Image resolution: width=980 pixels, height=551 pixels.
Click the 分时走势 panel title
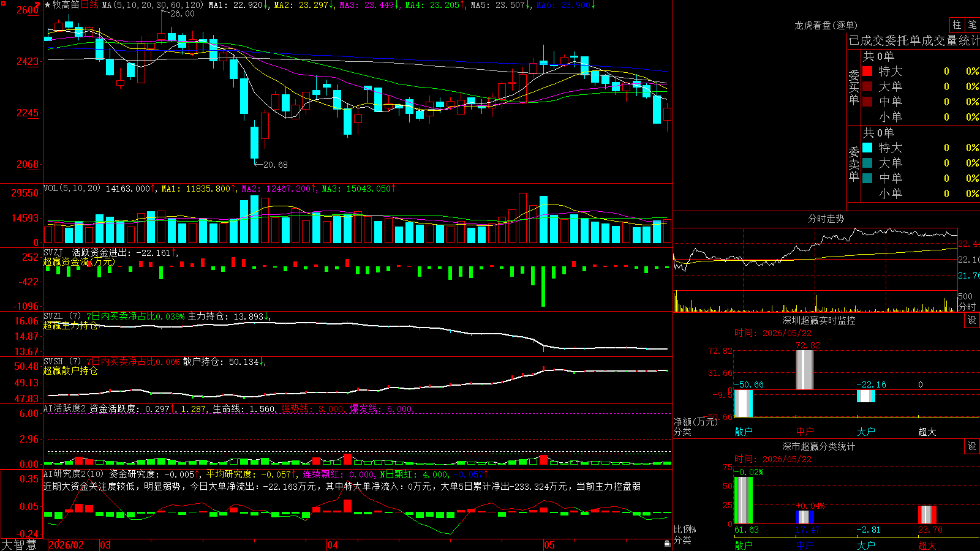pos(826,219)
